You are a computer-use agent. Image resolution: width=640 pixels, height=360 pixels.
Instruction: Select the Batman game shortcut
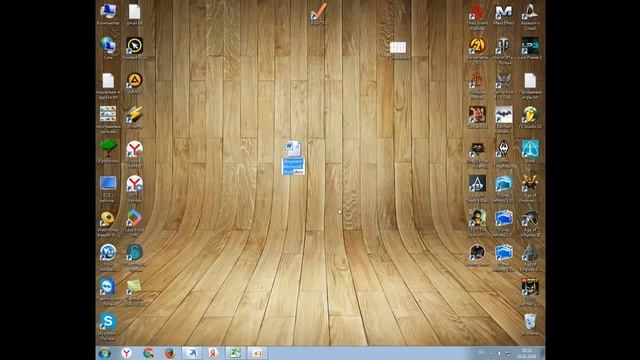tap(504, 120)
